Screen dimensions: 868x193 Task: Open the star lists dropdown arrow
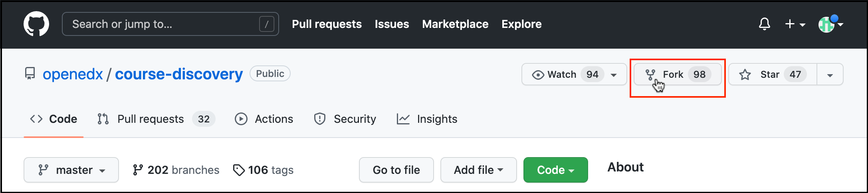tap(830, 75)
